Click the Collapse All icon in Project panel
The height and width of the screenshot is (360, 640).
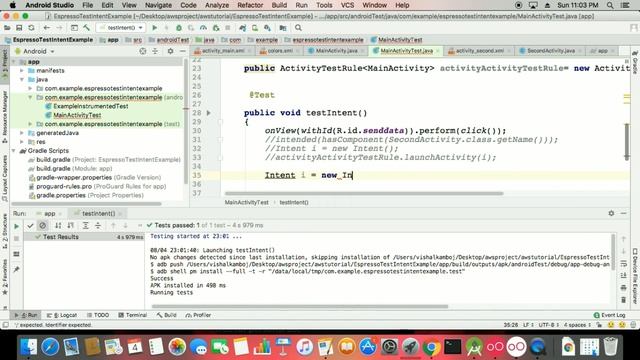[155, 51]
